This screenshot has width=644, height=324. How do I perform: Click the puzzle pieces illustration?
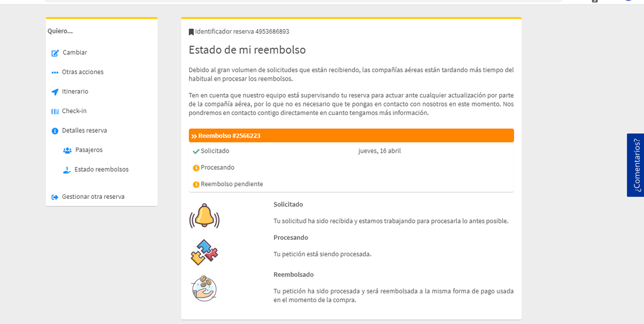pos(204,252)
